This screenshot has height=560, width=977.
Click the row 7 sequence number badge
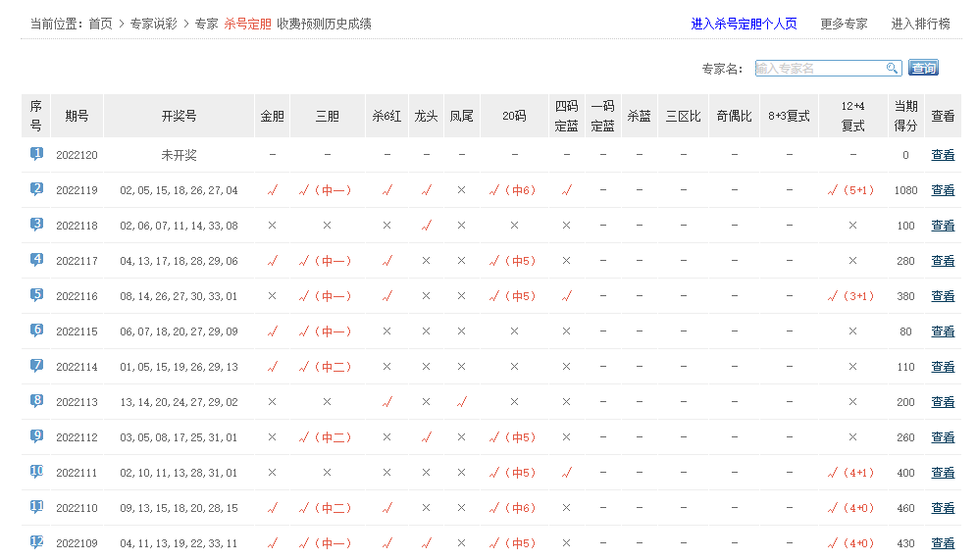pos(36,366)
